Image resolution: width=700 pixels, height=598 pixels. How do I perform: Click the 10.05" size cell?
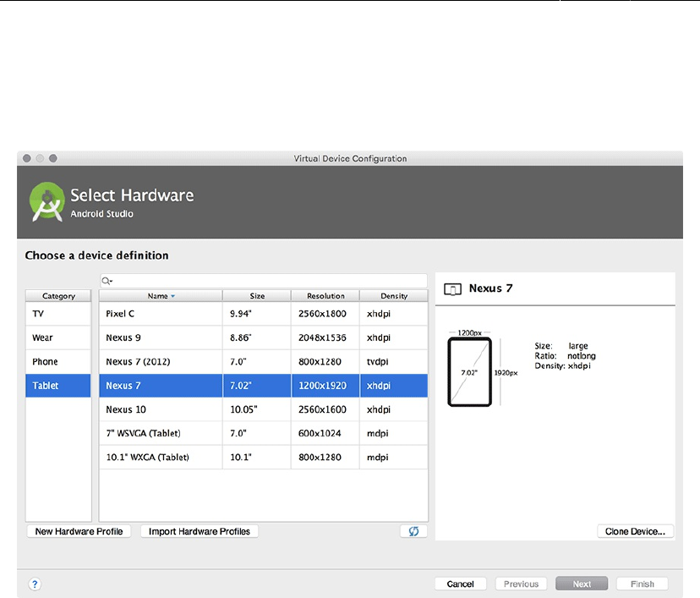pyautogui.click(x=257, y=409)
